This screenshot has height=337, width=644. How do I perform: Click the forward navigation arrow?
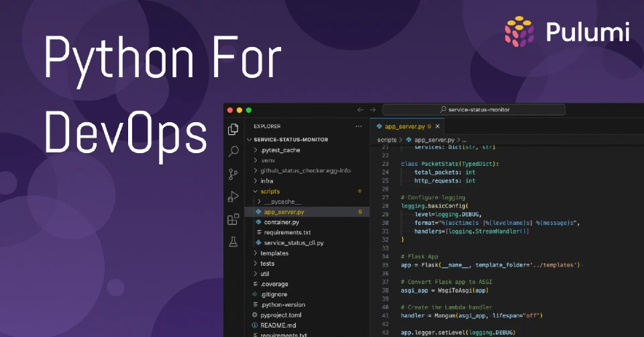372,109
